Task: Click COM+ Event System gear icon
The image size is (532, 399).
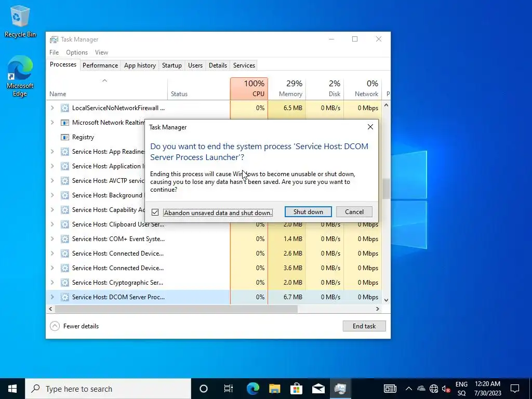Action: pyautogui.click(x=64, y=239)
